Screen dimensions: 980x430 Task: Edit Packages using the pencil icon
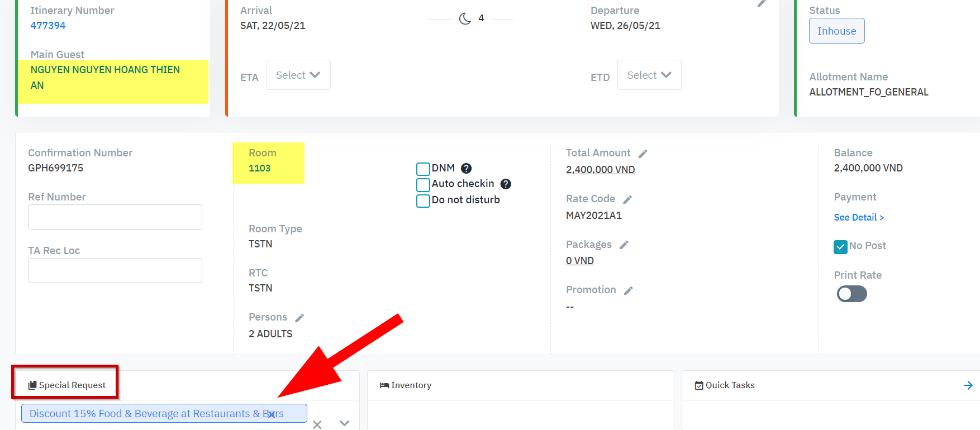coord(624,245)
